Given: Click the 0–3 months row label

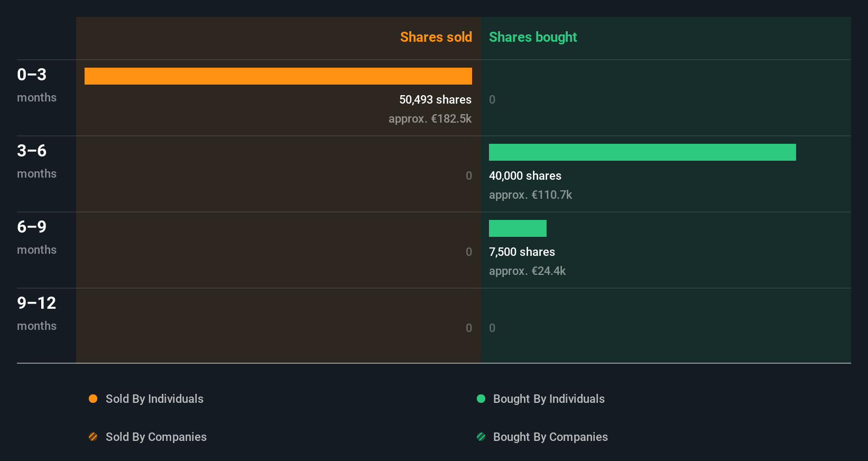Looking at the screenshot, I should pyautogui.click(x=36, y=85).
